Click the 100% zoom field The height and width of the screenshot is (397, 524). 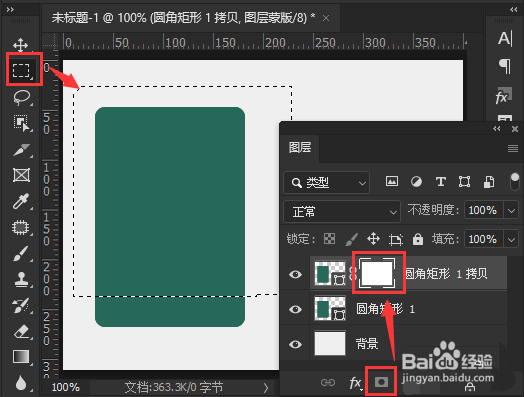coord(66,388)
